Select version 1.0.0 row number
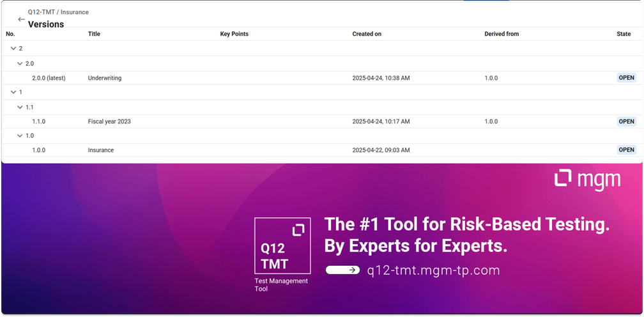Viewport: 644px width, 317px height. coord(38,150)
